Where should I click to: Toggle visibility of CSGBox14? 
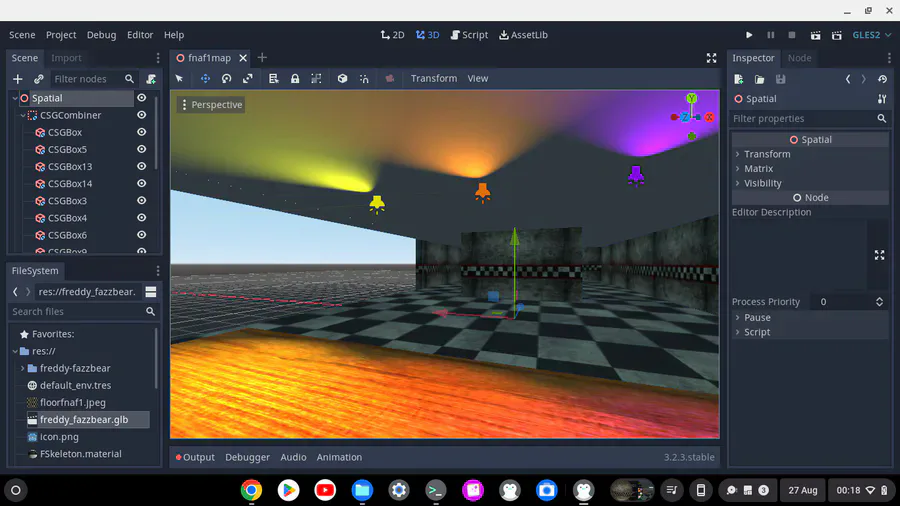[x=141, y=184]
